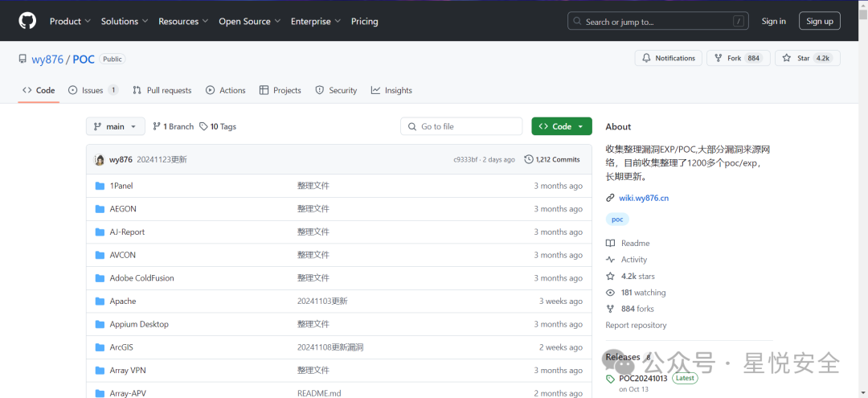Open the Pricing page
The height and width of the screenshot is (398, 868).
(364, 21)
